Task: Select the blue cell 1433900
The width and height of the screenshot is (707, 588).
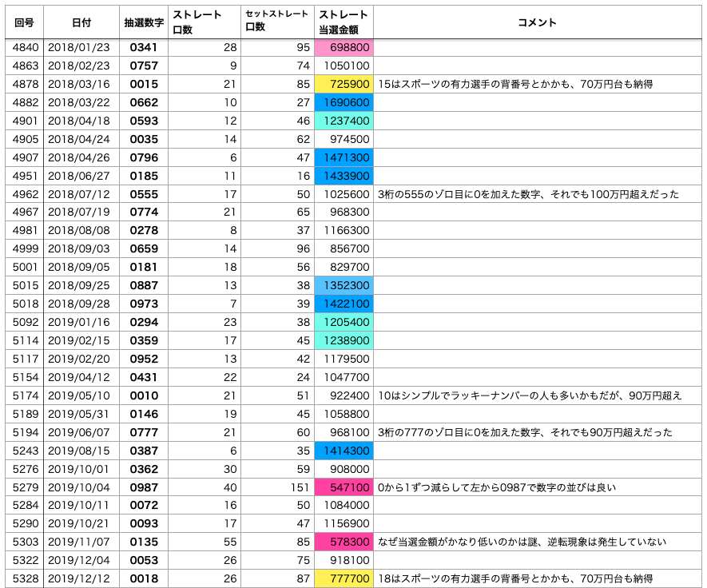Action: coord(344,177)
